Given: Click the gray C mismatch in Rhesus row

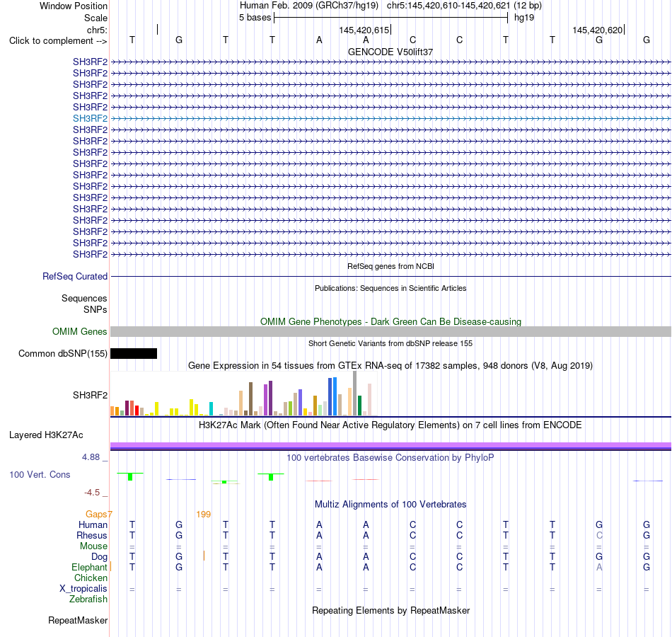Looking at the screenshot, I should point(599,535).
